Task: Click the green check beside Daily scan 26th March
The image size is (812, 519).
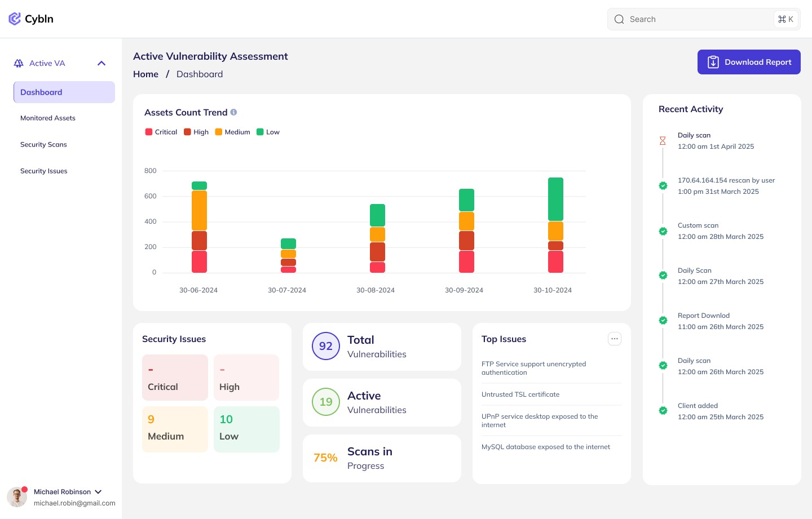Action: pyautogui.click(x=663, y=365)
